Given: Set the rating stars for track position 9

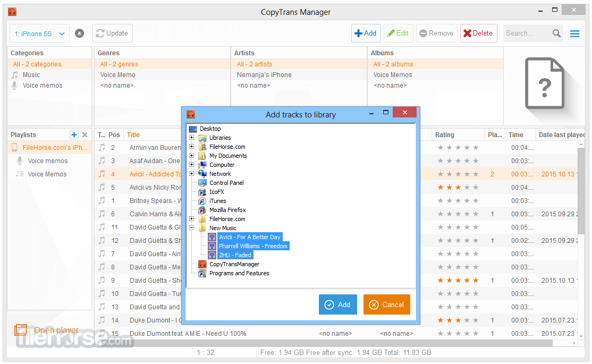Looking at the screenshot, I should click(458, 280).
